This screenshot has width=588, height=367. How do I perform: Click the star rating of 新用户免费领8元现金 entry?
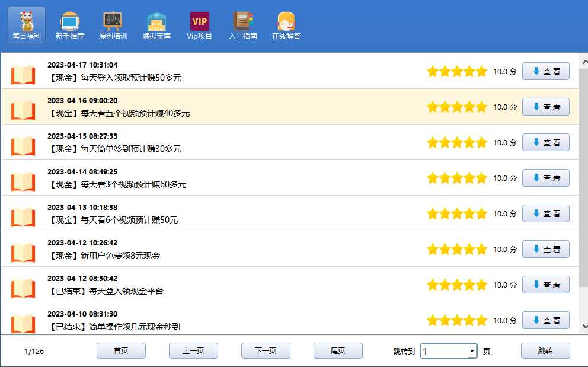click(457, 249)
